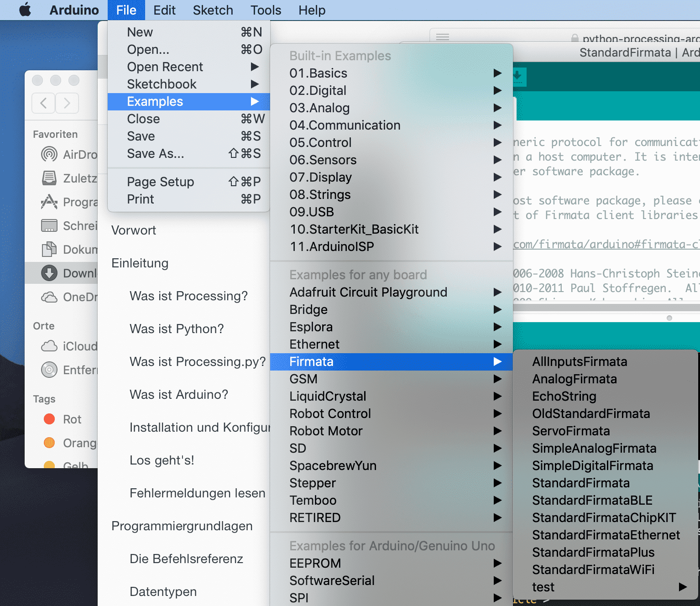Select the highlighted Firmata entry

coord(392,361)
